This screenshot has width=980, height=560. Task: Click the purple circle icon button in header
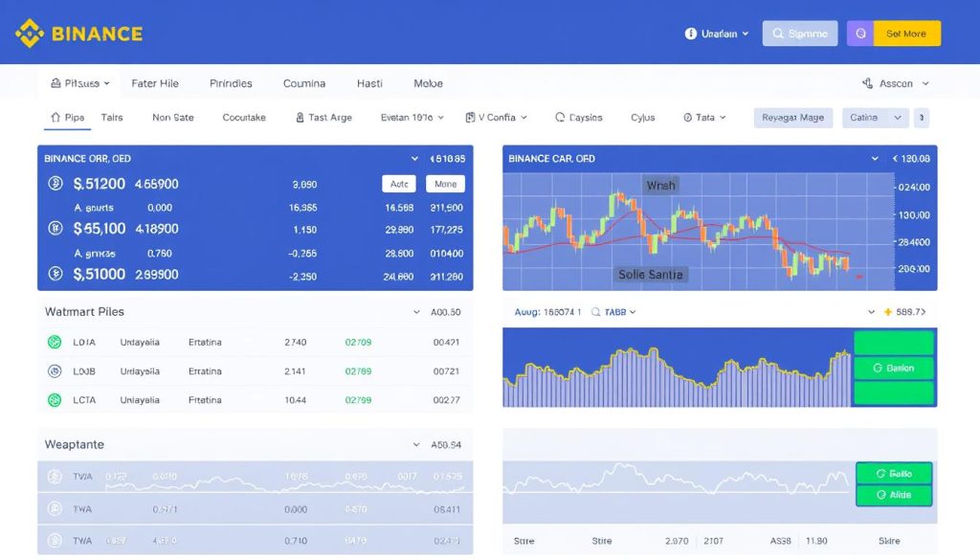pyautogui.click(x=860, y=34)
